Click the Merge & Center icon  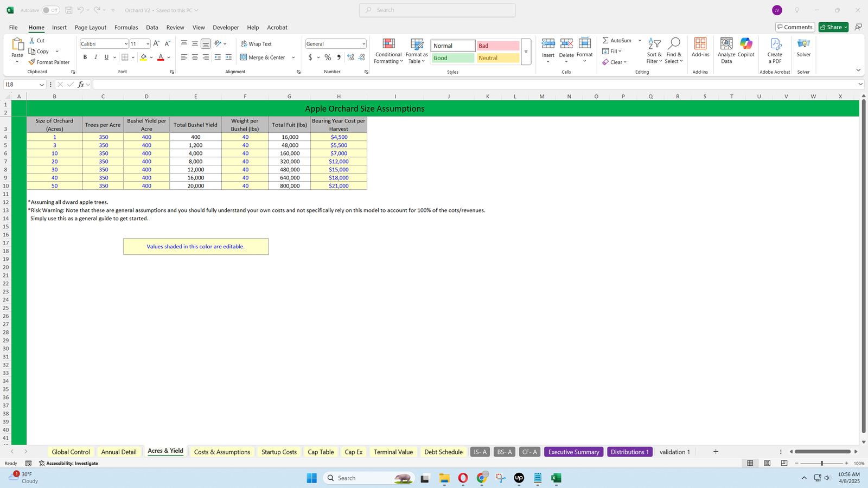pos(244,57)
